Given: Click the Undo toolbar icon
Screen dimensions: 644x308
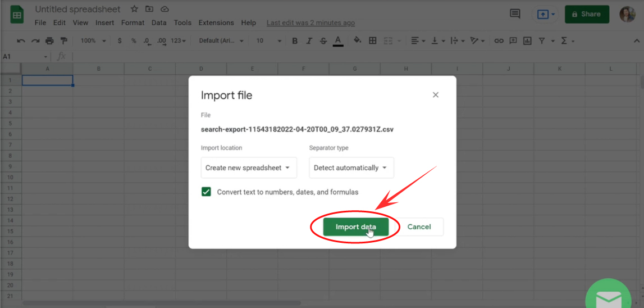Looking at the screenshot, I should coord(21,40).
